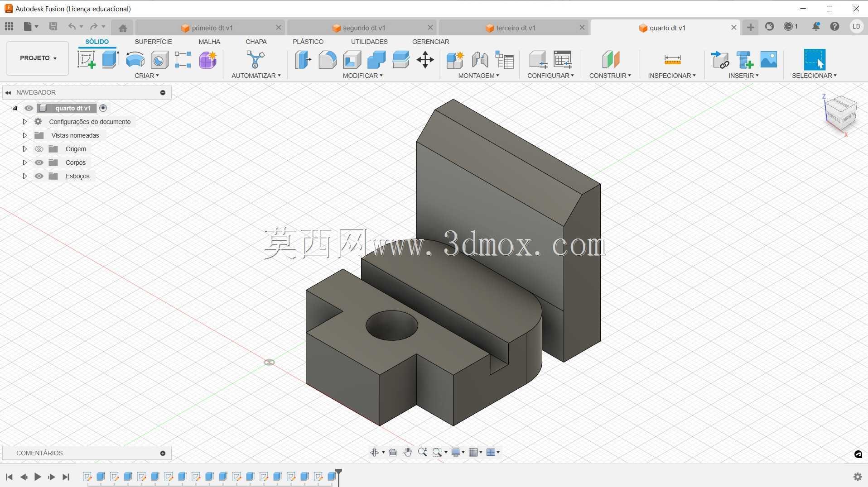
Task: Select the Shell tool
Action: [x=352, y=60]
